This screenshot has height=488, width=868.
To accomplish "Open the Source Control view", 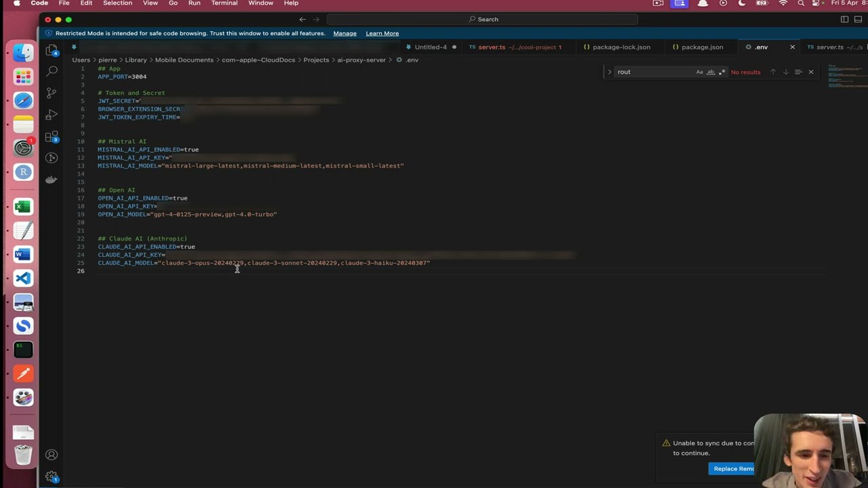I will point(52,93).
